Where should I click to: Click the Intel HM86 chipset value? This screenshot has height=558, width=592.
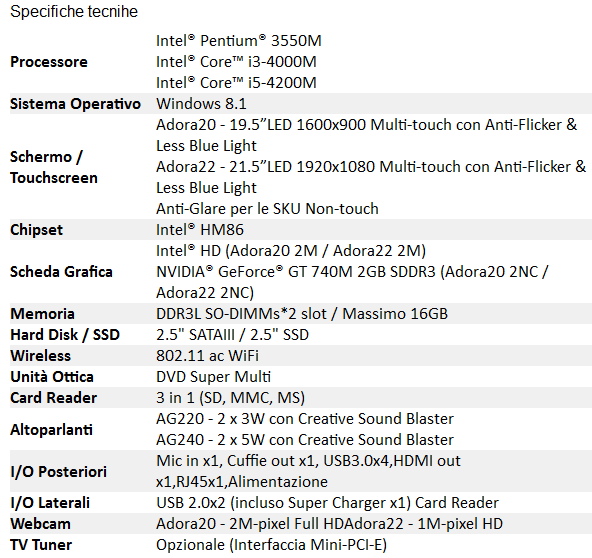200,230
